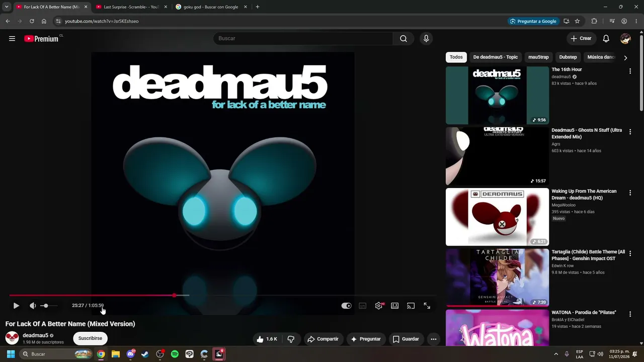
Task: Play the paused video
Action: coord(16,306)
